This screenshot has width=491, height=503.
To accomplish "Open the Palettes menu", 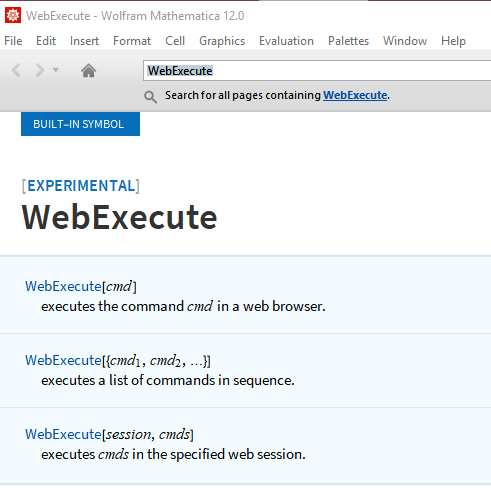I will point(348,41).
